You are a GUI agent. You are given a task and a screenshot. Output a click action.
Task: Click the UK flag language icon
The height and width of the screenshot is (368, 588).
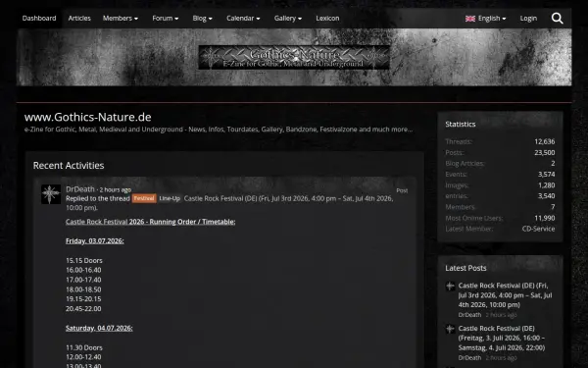470,19
